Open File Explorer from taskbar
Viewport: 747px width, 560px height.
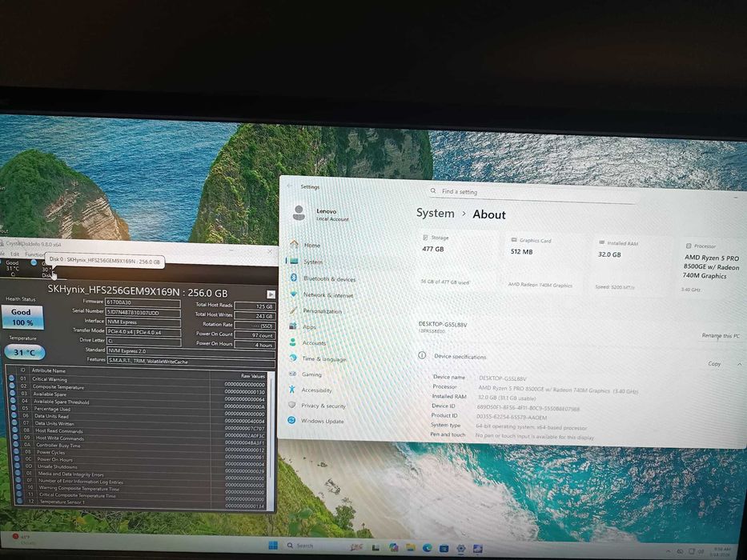(410, 548)
